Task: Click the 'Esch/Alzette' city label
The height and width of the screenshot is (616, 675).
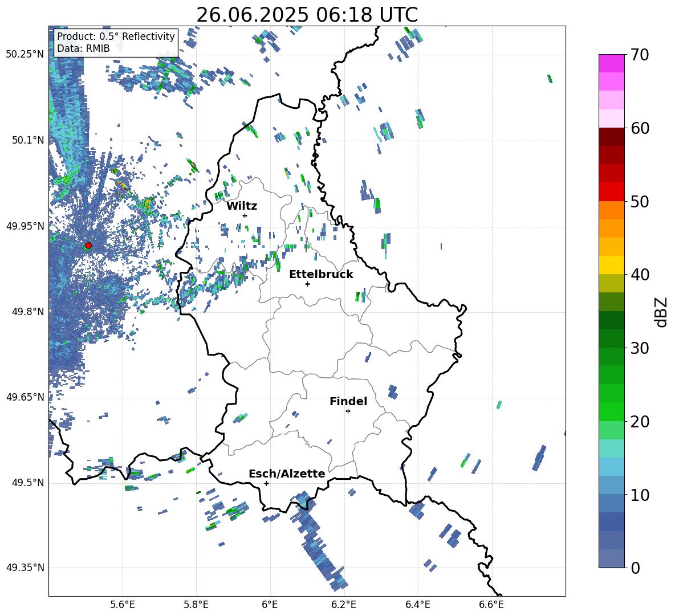Action: (287, 474)
